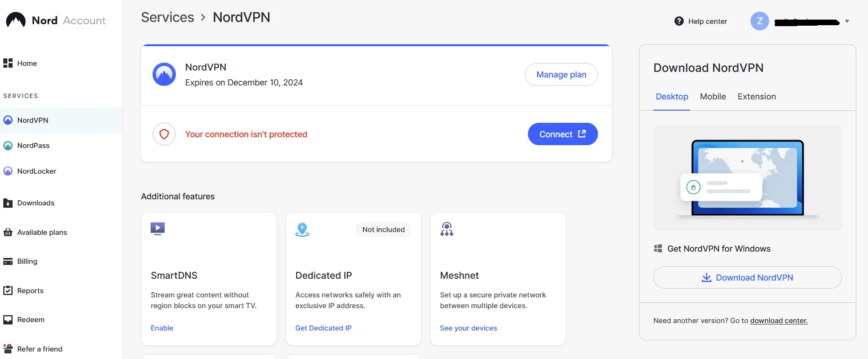Click the Downloads folder icon
The width and height of the screenshot is (868, 359).
pyautogui.click(x=8, y=203)
